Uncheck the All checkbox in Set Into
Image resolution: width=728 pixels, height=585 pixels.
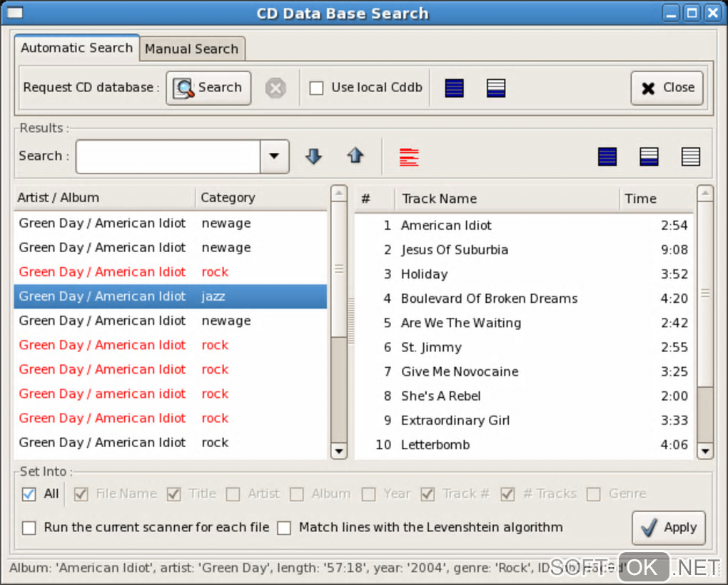(x=29, y=494)
